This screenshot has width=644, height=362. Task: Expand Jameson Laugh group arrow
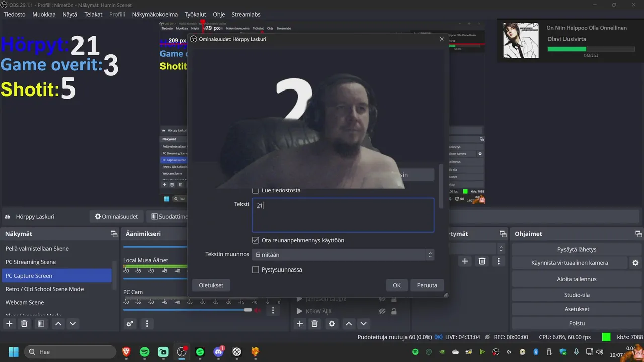[299, 299]
